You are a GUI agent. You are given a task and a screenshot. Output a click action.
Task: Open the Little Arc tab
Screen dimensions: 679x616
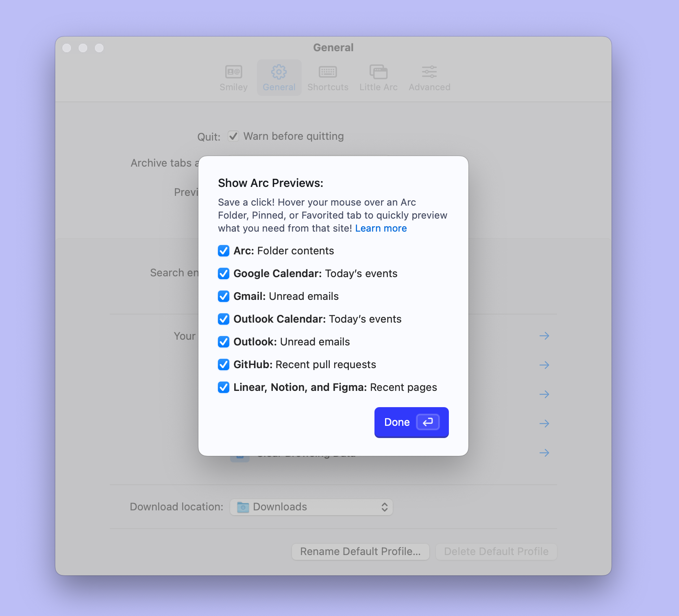click(378, 78)
